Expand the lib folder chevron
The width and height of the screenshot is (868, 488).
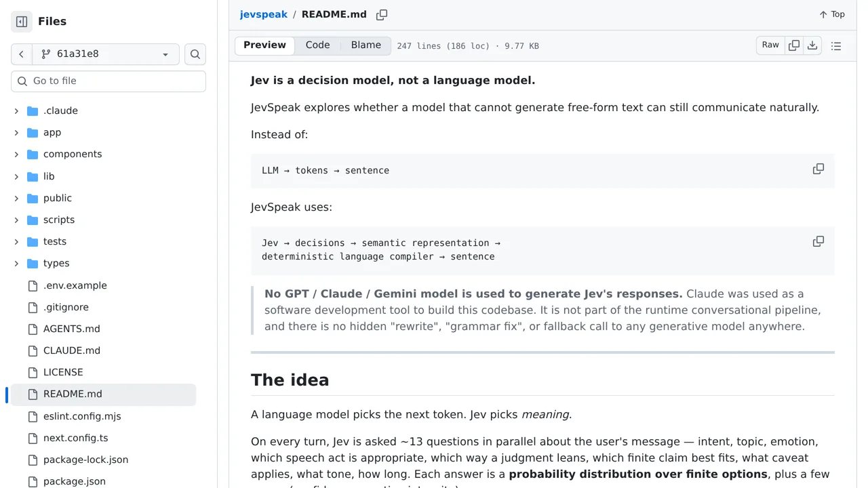16,176
